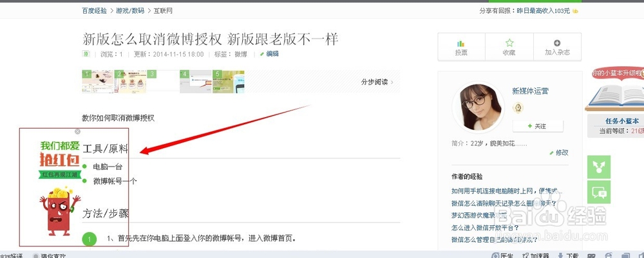This screenshot has height=258, width=644.
Task: Open step 4 thumbnail
Action: [196, 82]
